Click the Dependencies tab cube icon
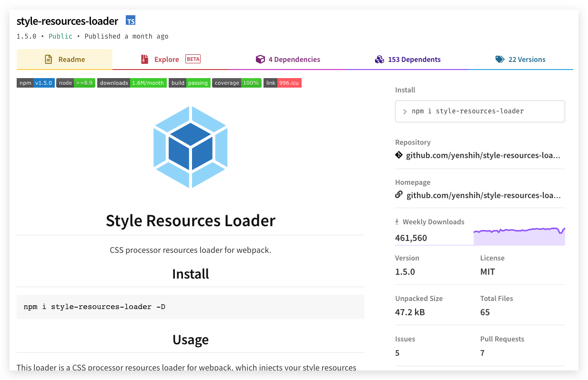This screenshot has height=380, width=588. click(x=260, y=60)
